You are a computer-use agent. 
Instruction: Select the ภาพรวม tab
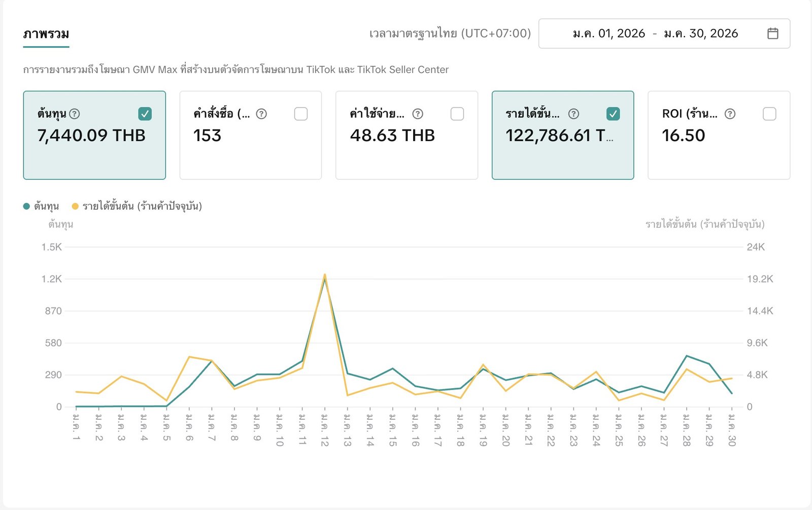(x=46, y=34)
